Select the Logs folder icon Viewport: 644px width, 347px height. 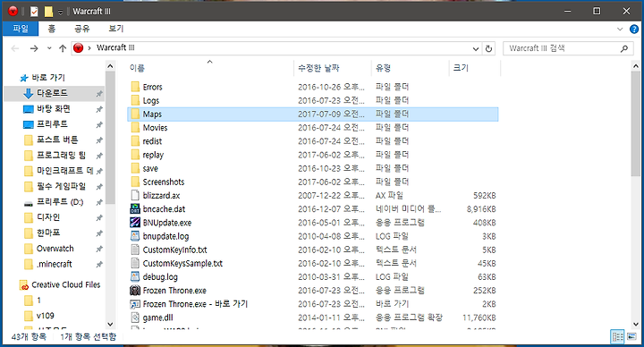tap(135, 100)
